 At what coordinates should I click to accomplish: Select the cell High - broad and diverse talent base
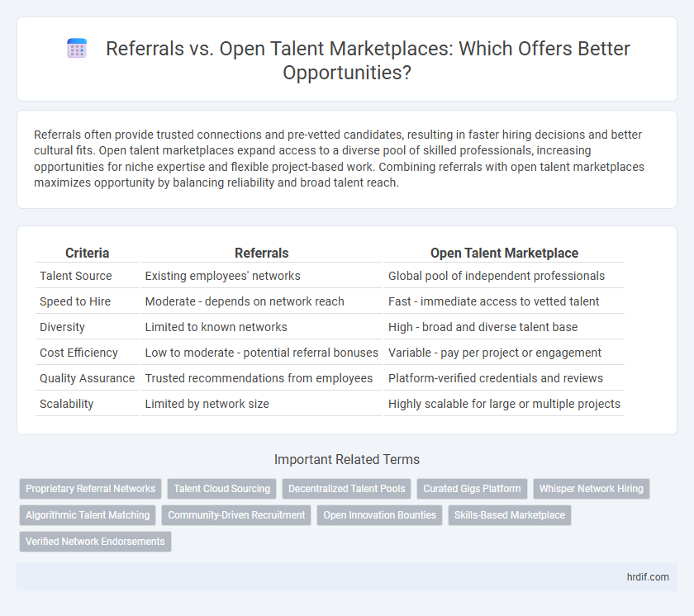click(x=504, y=327)
